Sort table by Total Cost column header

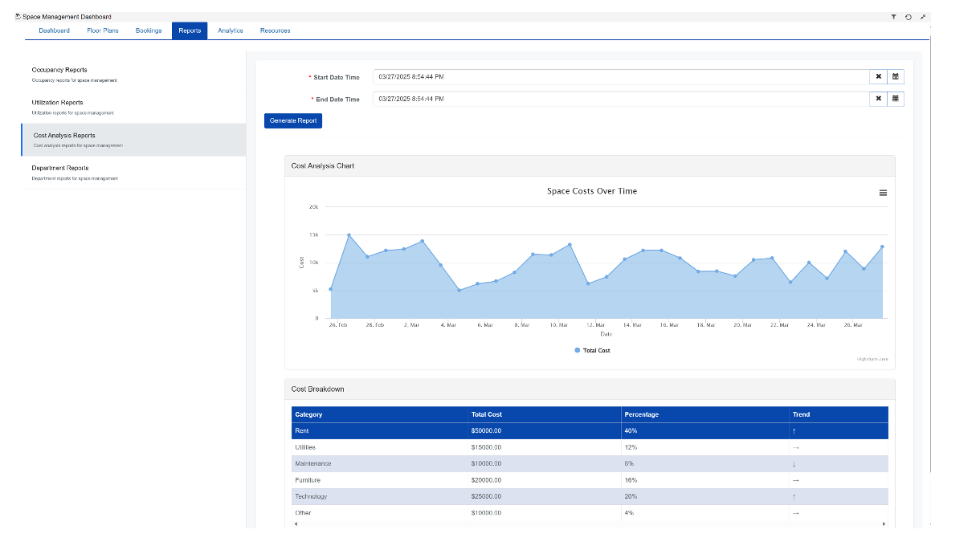coord(487,414)
